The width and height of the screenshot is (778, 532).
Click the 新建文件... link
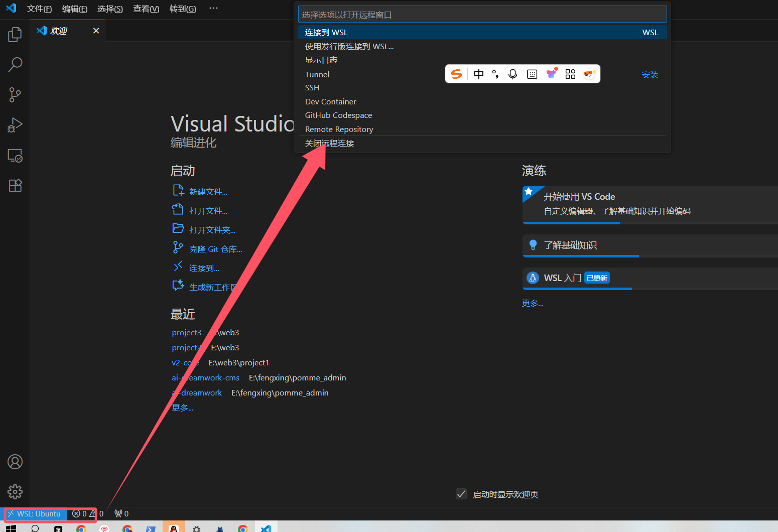coord(208,192)
